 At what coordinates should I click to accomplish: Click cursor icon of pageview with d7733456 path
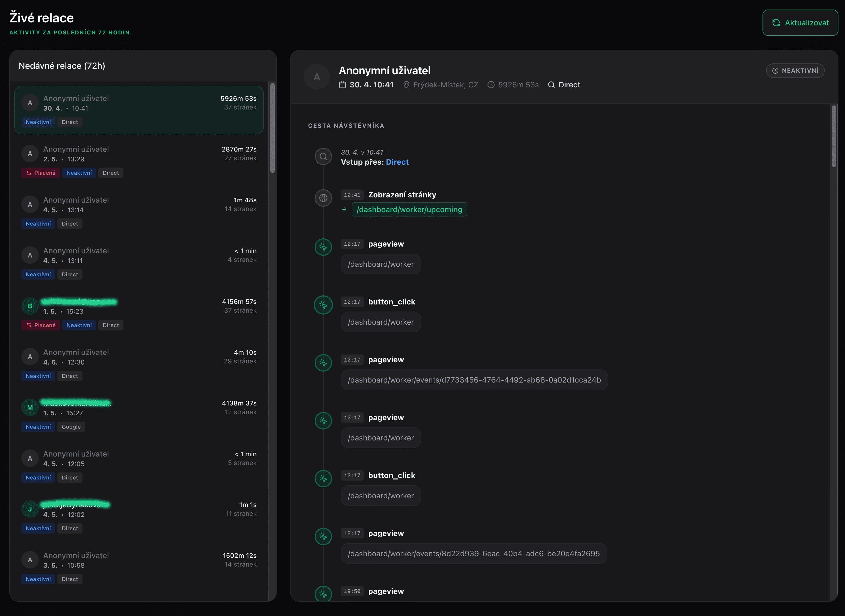click(323, 363)
